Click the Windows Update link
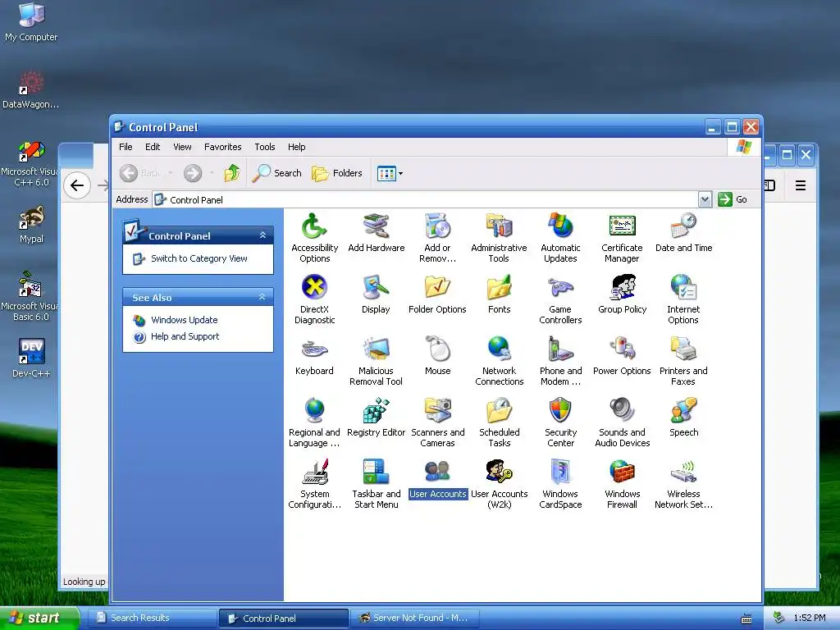 point(184,320)
